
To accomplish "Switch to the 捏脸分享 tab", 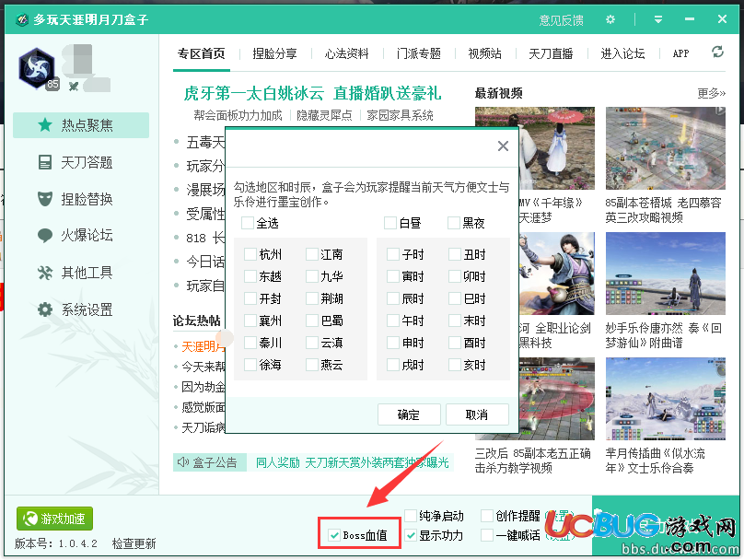I will pyautogui.click(x=274, y=53).
